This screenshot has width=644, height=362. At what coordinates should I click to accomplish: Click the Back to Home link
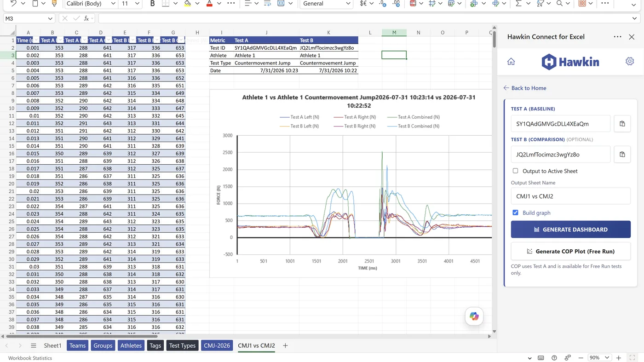525,88
